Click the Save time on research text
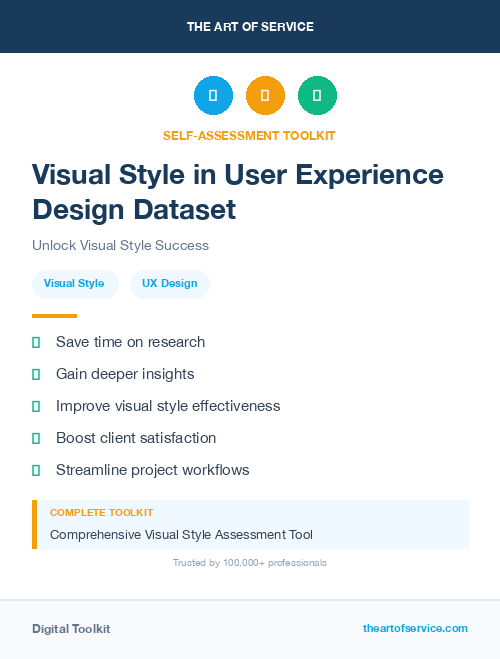This screenshot has width=500, height=659. tap(131, 342)
